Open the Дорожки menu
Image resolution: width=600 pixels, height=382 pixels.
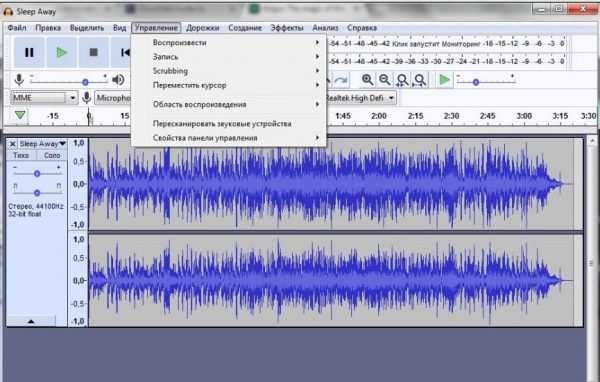(202, 28)
